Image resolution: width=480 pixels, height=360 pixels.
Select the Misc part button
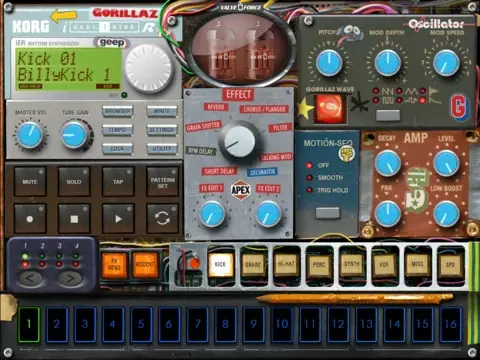(x=417, y=264)
